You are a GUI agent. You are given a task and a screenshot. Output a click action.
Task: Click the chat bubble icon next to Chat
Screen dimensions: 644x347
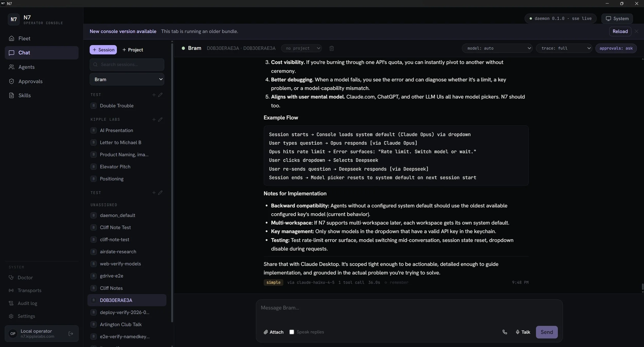pos(11,53)
